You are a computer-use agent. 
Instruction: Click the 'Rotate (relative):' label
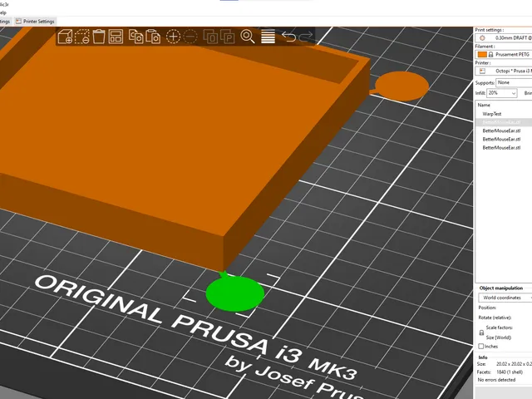click(x=495, y=318)
